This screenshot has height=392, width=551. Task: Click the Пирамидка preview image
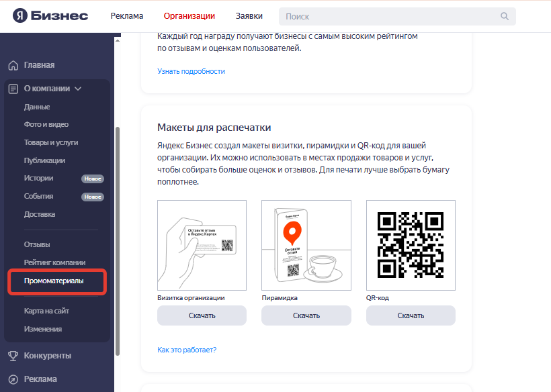click(306, 245)
